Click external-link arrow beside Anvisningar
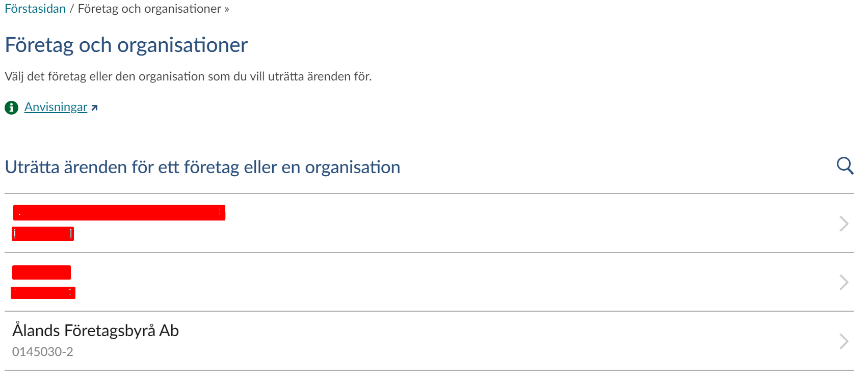Screen dimensions: 868x385 point(94,107)
